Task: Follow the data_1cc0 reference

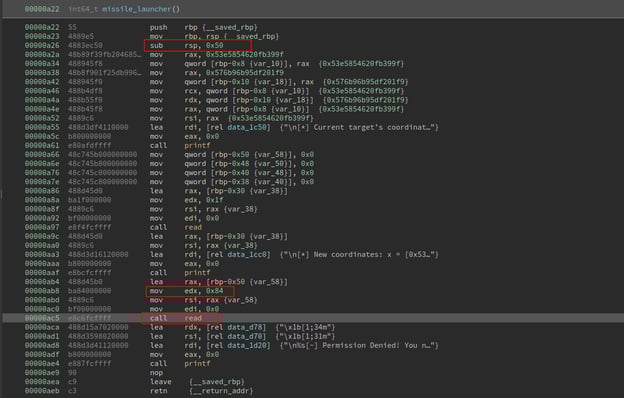Action: click(248, 254)
